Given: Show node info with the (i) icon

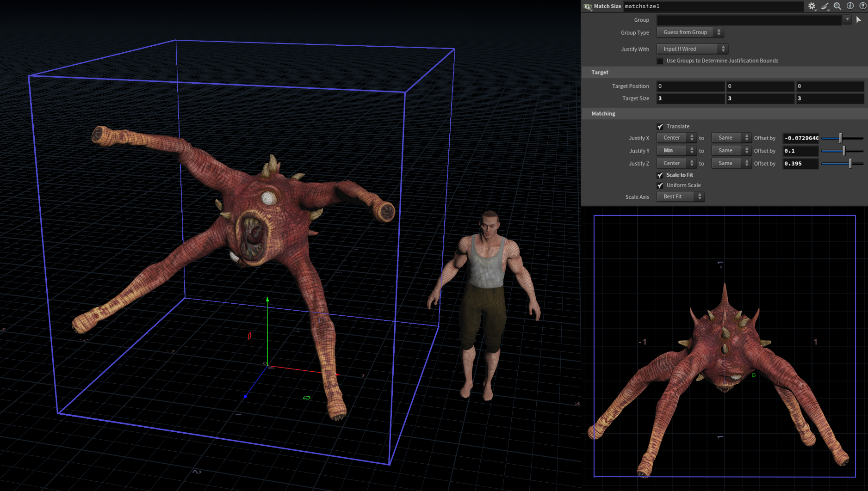Looking at the screenshot, I should pos(850,6).
